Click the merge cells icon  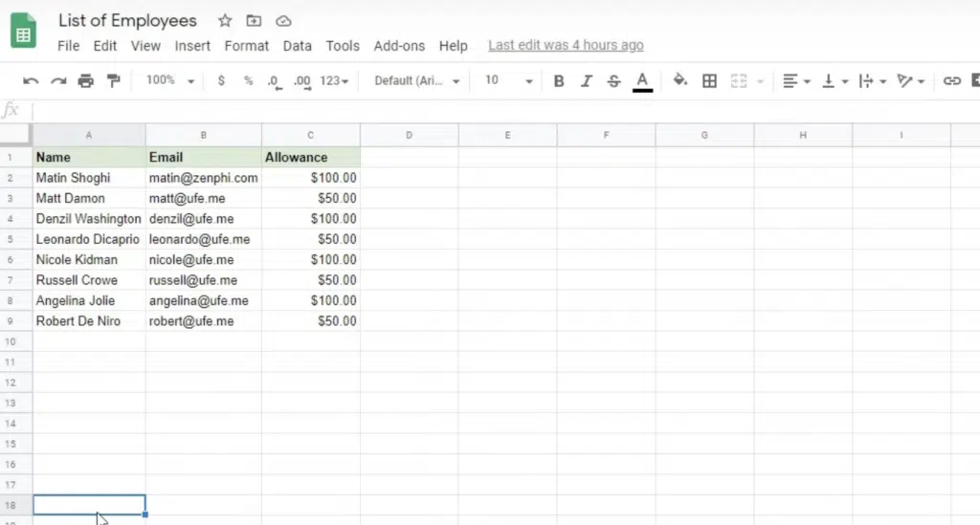point(739,80)
